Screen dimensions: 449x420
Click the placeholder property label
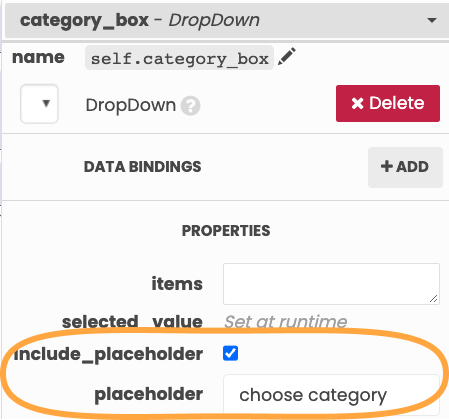point(149,395)
